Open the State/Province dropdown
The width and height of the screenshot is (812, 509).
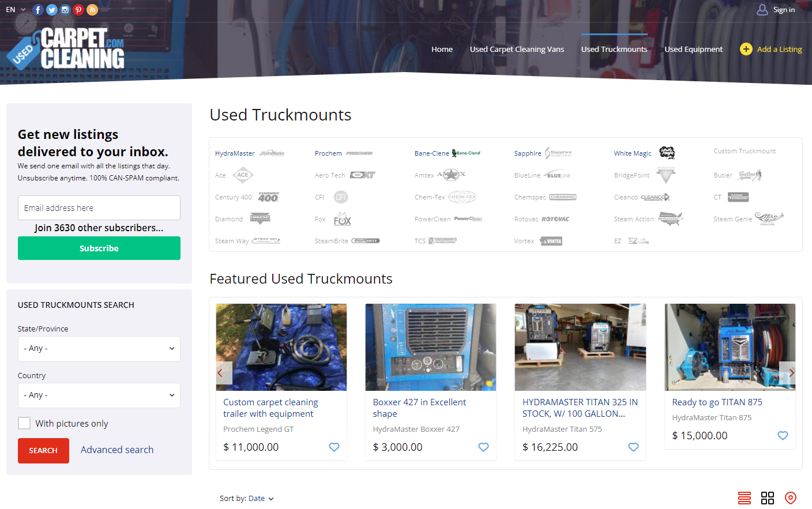(x=99, y=349)
